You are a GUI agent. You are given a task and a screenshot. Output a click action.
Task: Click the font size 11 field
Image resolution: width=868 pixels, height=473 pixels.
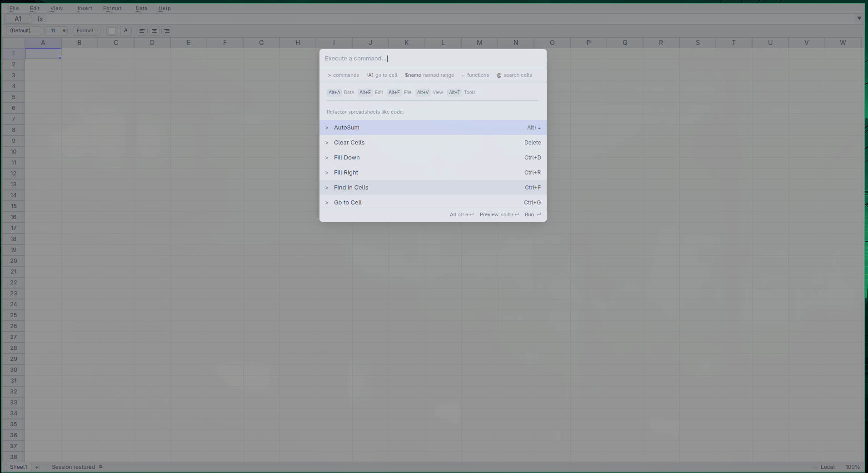click(x=53, y=30)
